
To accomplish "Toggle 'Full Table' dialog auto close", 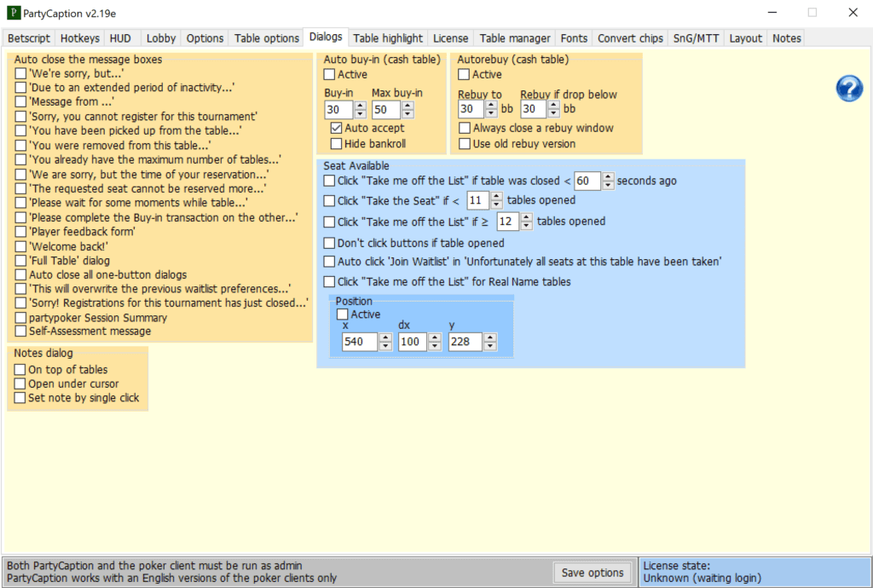I will coord(20,261).
